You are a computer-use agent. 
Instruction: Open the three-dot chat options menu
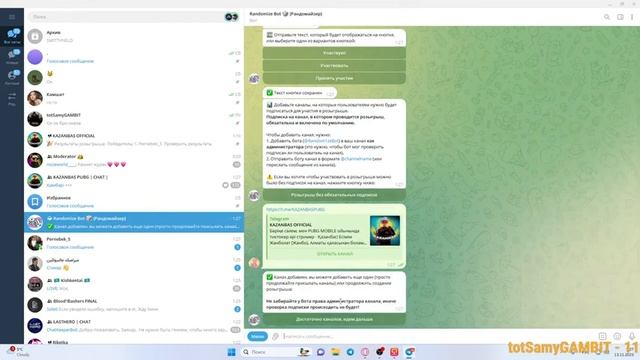(x=632, y=17)
